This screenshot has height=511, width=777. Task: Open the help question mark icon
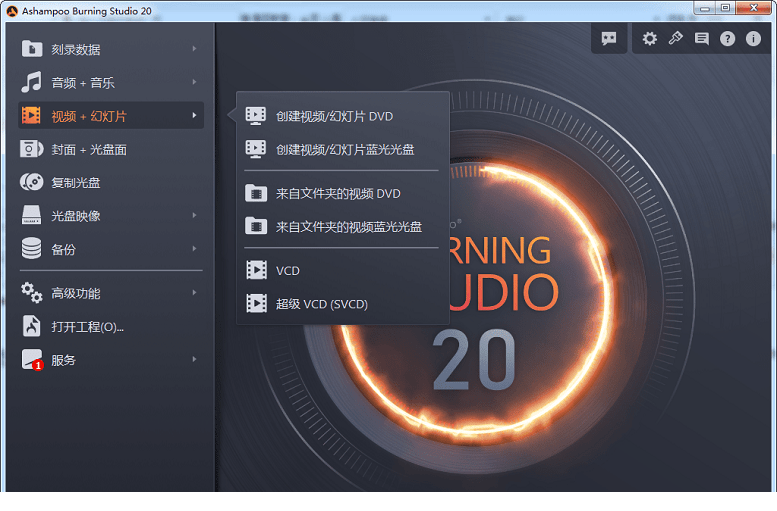(x=727, y=39)
